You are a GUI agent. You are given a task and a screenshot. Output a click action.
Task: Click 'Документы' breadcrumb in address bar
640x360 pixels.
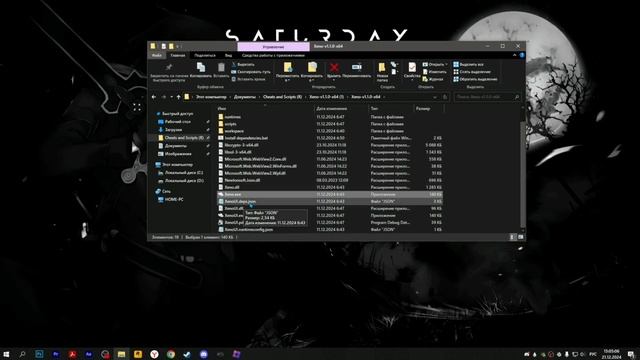[x=244, y=97]
